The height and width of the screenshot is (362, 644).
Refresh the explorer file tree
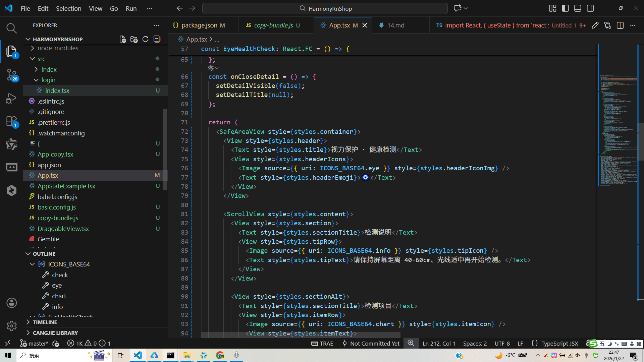click(x=145, y=39)
